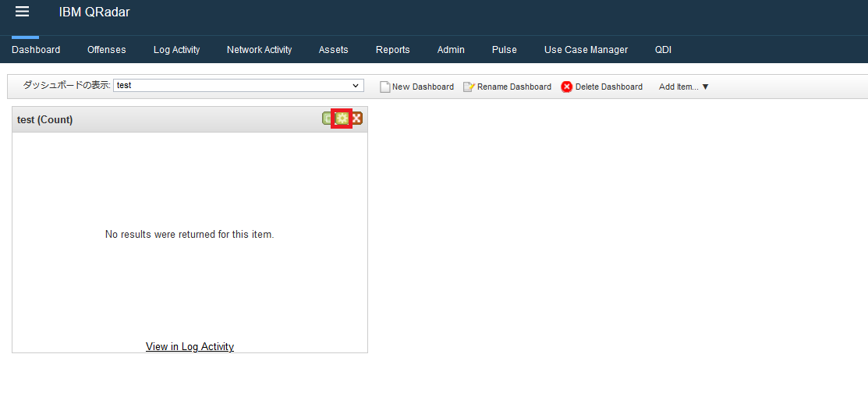Select the Assets tab
This screenshot has height=393, width=868.
point(333,50)
